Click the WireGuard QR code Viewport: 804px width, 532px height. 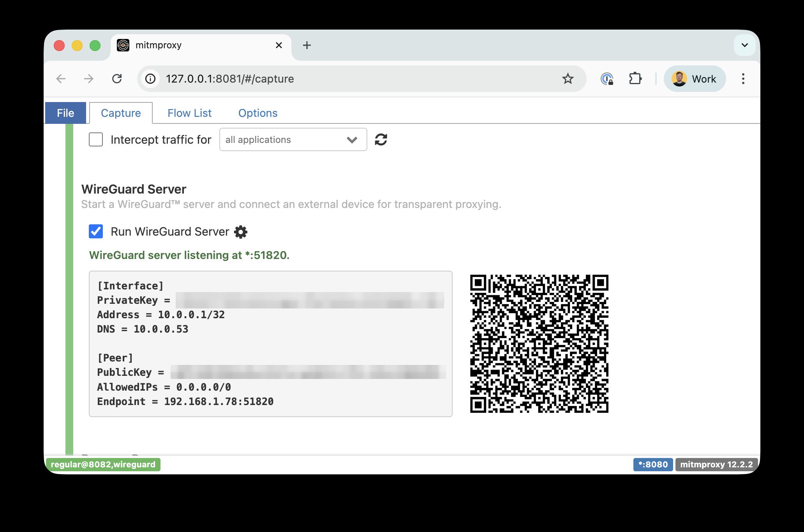(x=539, y=344)
